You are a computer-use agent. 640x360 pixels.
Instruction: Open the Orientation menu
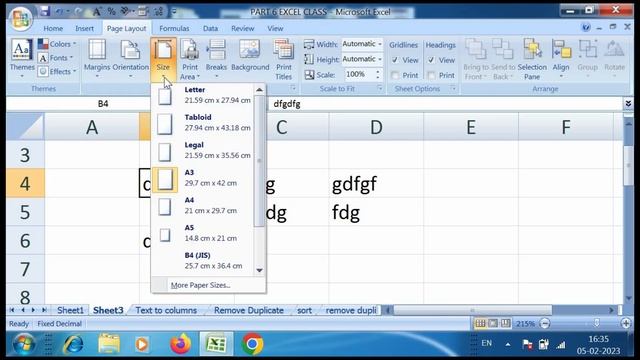click(130, 59)
